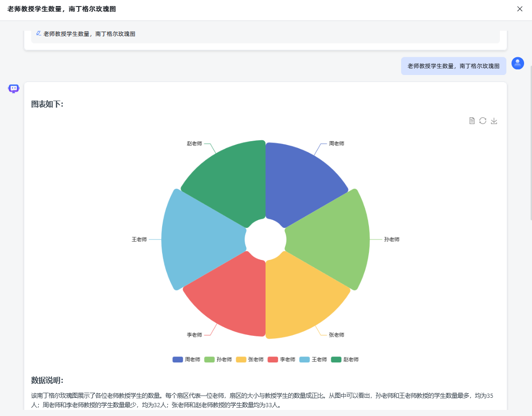Click the light blue 王老师 legend swatch

tap(305, 360)
